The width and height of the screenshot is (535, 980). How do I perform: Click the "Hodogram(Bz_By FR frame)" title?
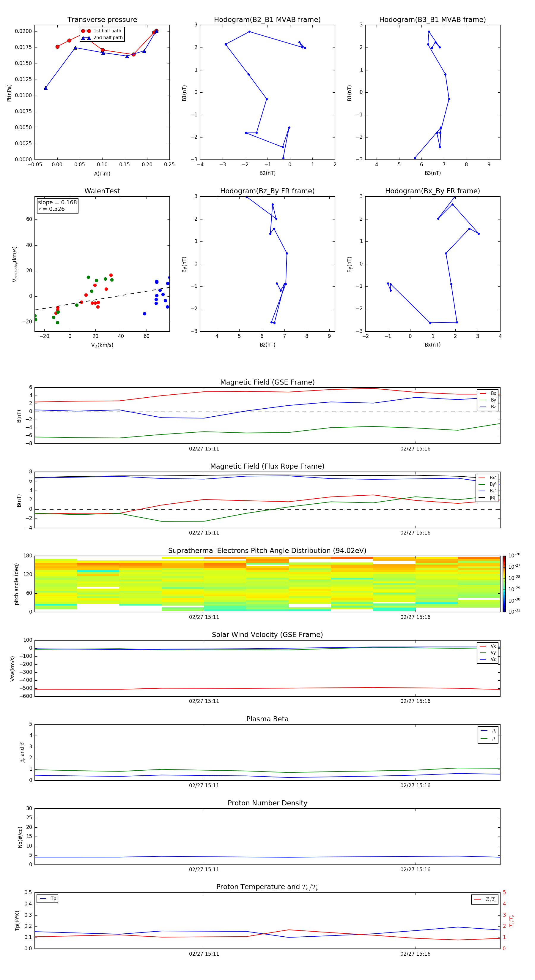coord(267,191)
